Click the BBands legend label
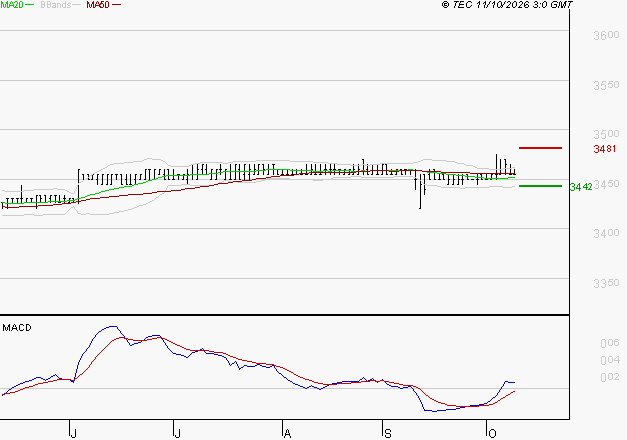 [56, 5]
